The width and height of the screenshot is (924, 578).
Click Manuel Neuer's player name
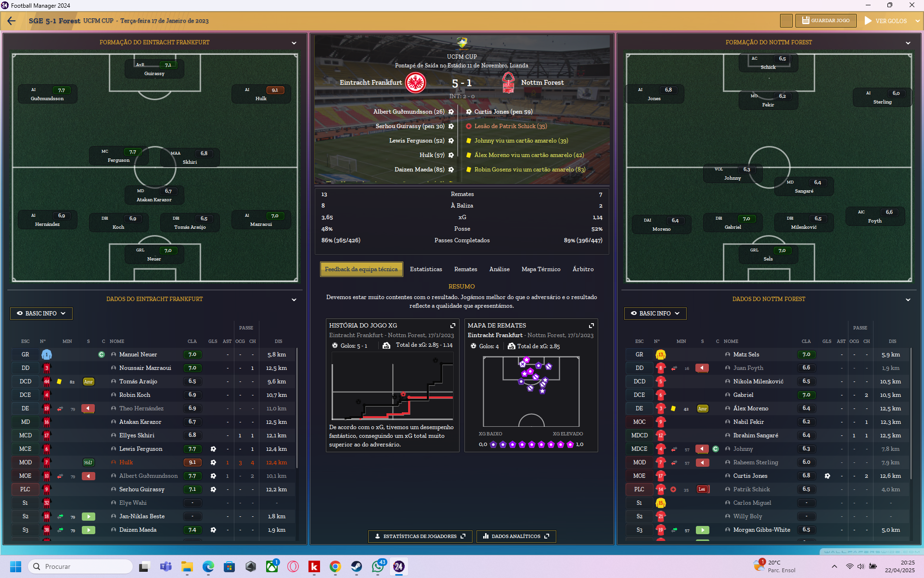tap(138, 355)
